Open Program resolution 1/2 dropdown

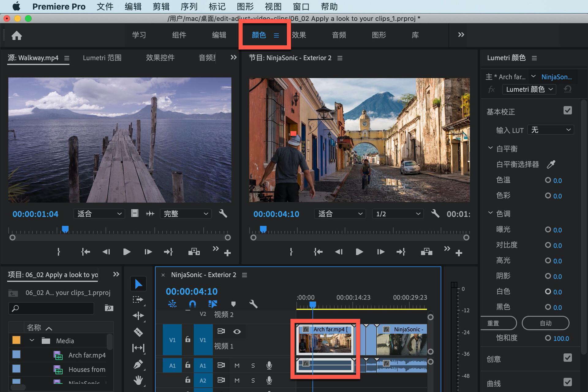398,214
